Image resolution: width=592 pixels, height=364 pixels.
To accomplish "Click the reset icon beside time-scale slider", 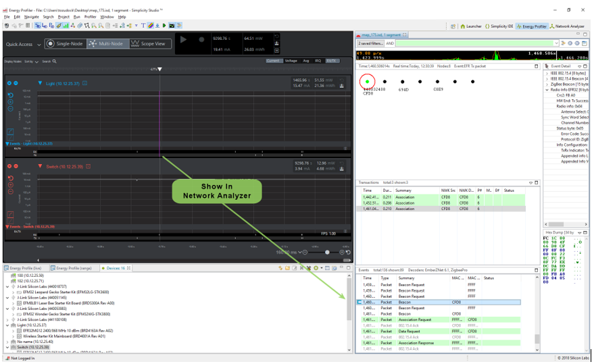I will [348, 252].
